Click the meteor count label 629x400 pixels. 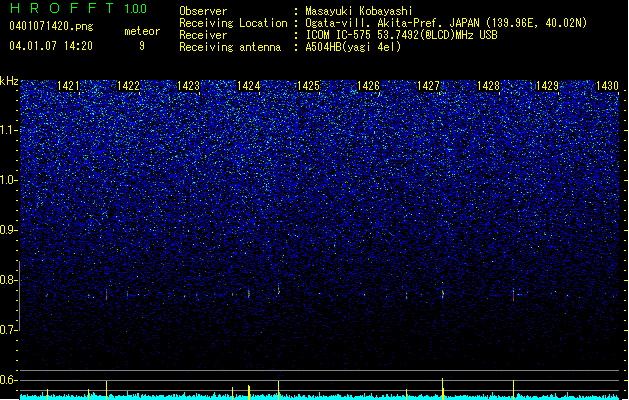click(x=142, y=31)
